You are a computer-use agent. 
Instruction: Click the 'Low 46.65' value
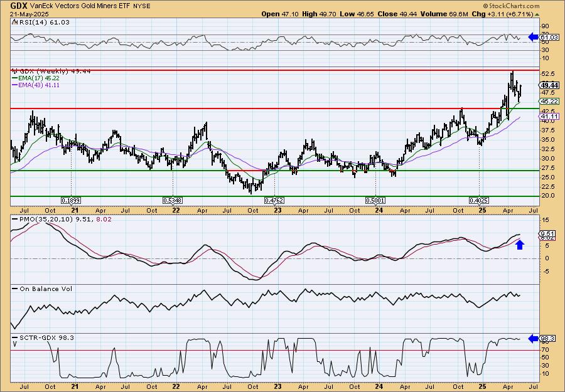coord(357,14)
